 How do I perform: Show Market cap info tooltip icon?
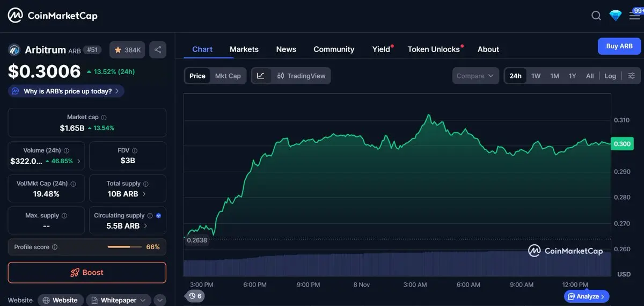click(x=104, y=117)
